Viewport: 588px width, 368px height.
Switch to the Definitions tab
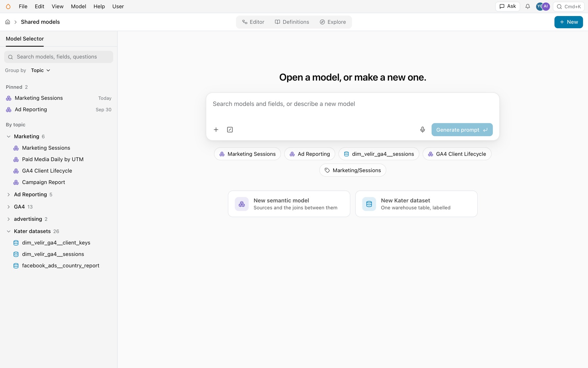pos(292,22)
